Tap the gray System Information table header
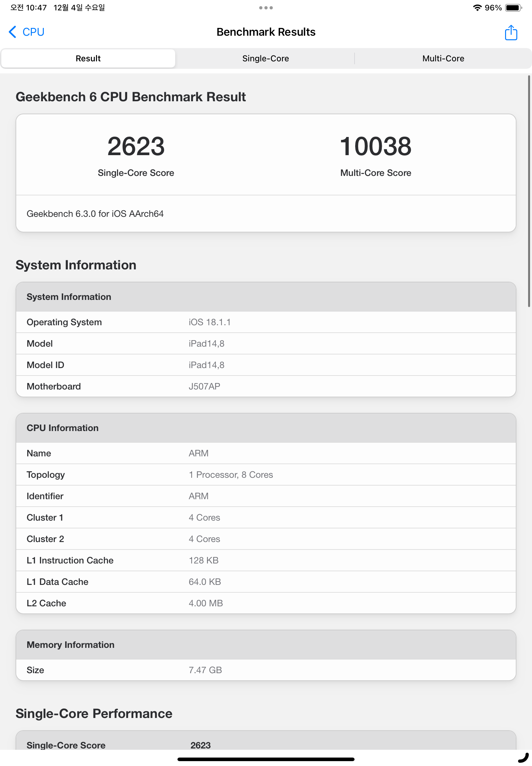532x766 pixels. (x=266, y=297)
